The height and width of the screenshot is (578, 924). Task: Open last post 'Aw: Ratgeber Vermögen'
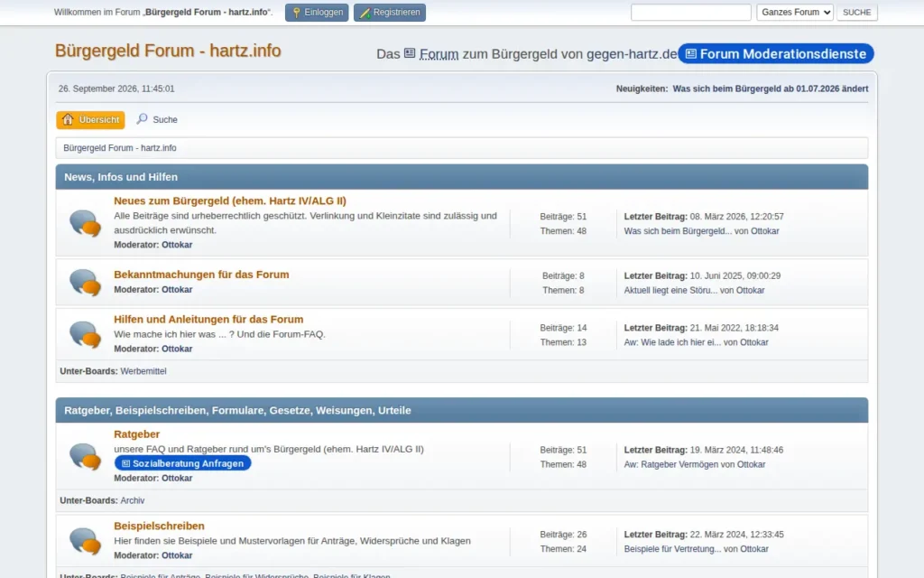[x=671, y=465]
